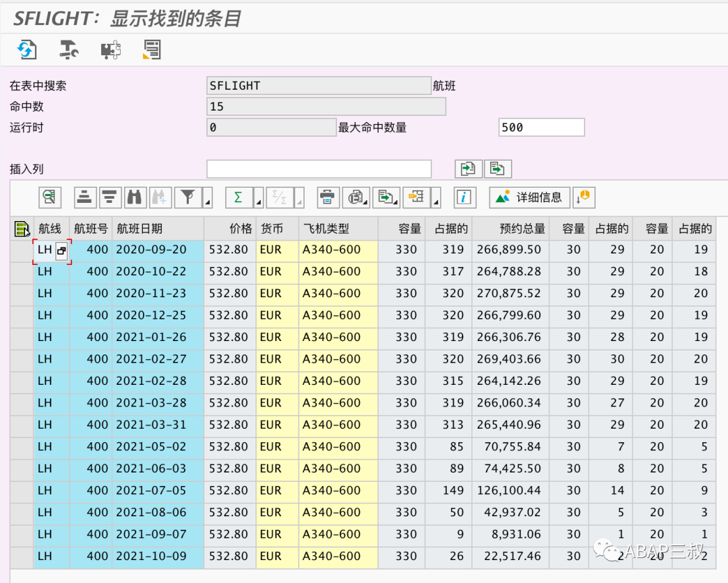Click the Total sigma icon
Viewport: 728px width, 583px height.
[239, 197]
